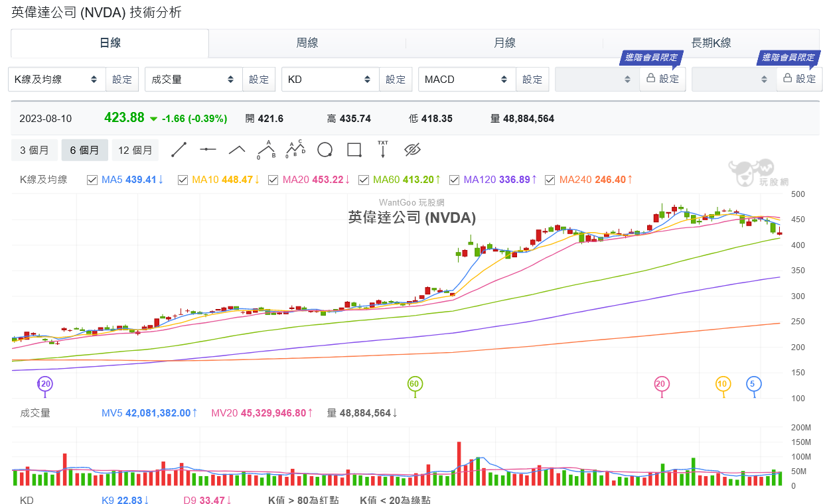This screenshot has width=823, height=504.
Task: Click the date 2023-08-10
Action: 46,119
